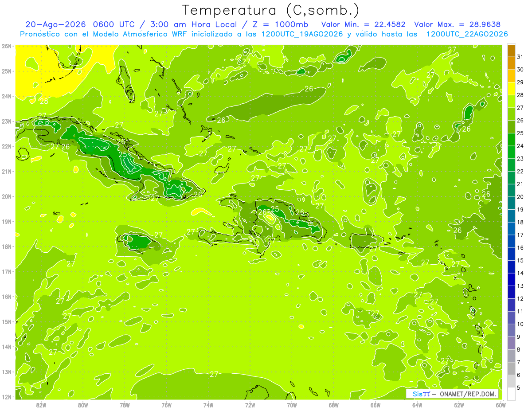Click the 60W longitude axis label

coord(501,405)
